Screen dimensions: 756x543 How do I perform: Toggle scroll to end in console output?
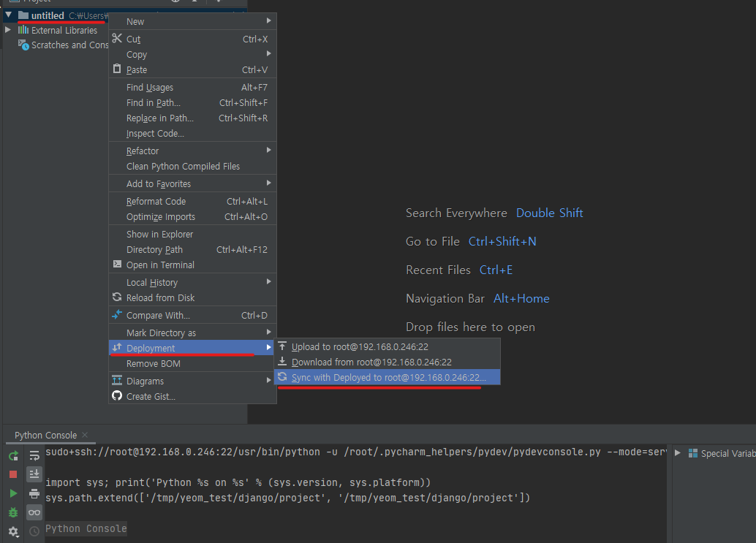pyautogui.click(x=34, y=474)
